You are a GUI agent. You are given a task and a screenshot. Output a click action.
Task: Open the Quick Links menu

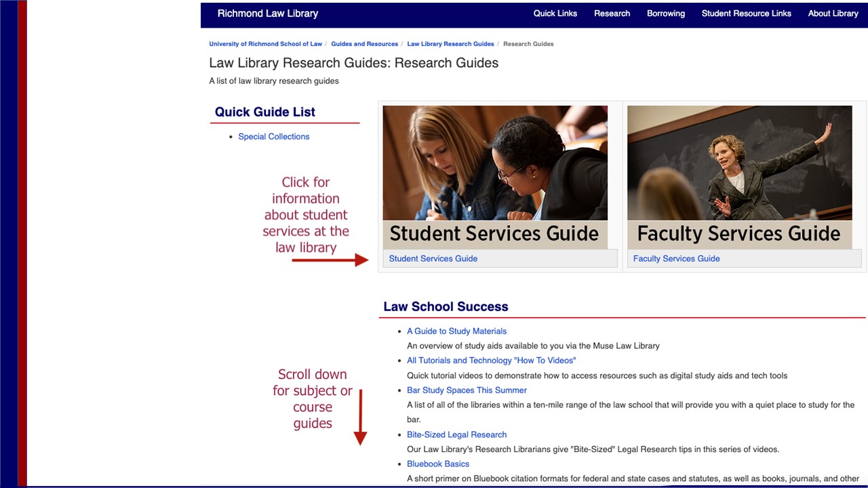click(555, 14)
